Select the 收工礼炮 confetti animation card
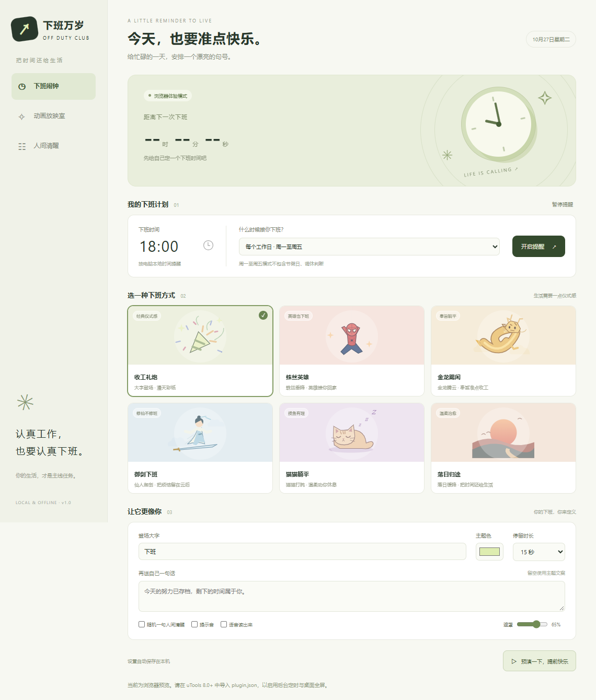 click(x=200, y=351)
